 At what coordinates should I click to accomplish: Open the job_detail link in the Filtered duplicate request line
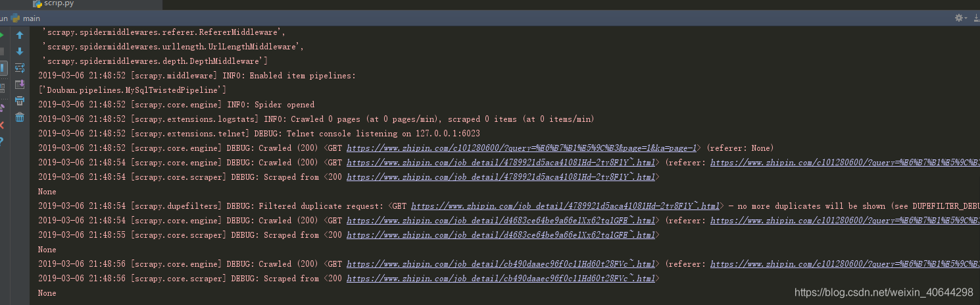coord(566,206)
